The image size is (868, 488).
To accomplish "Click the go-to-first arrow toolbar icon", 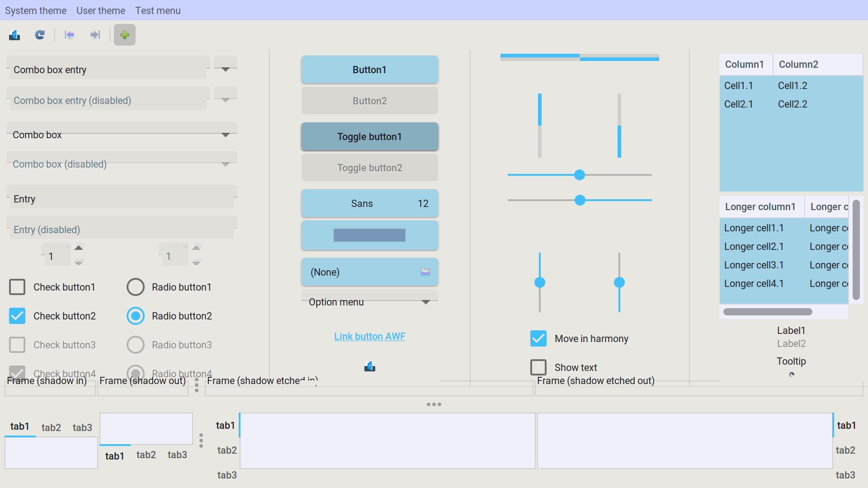I will 69,35.
